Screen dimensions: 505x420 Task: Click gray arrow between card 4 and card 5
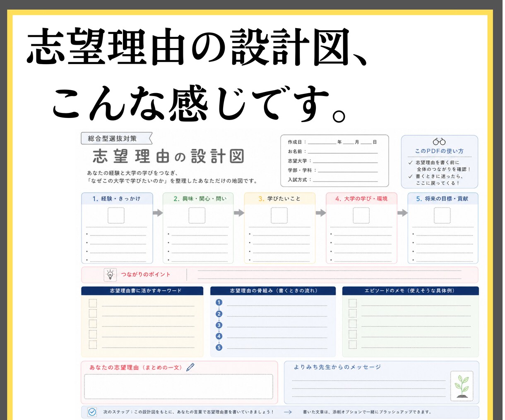[402, 213]
